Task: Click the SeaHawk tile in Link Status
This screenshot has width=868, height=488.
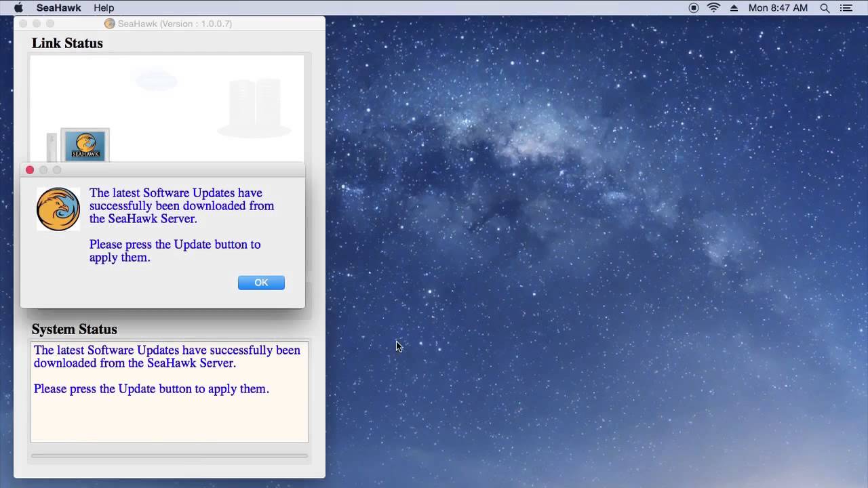Action: (85, 145)
